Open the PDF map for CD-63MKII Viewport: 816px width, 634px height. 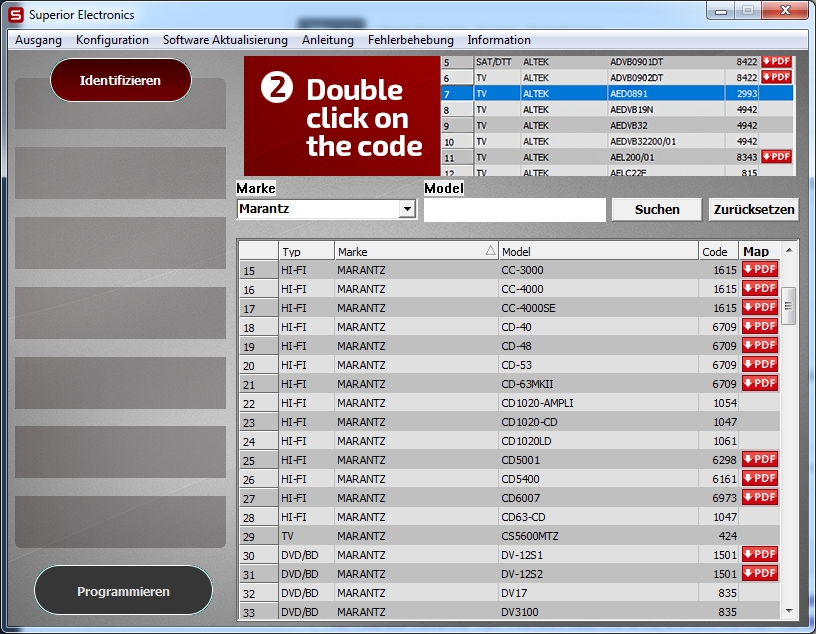pos(760,383)
